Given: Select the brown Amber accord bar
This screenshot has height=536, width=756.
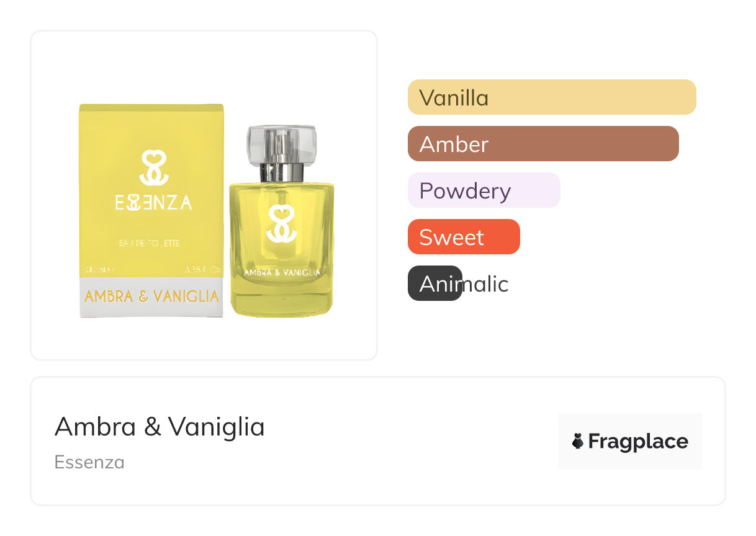Looking at the screenshot, I should click(x=542, y=144).
